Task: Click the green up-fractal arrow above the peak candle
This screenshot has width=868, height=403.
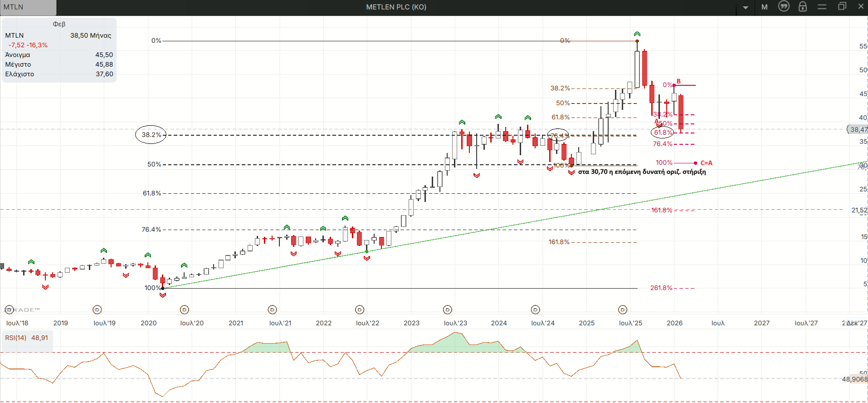Action: [637, 34]
